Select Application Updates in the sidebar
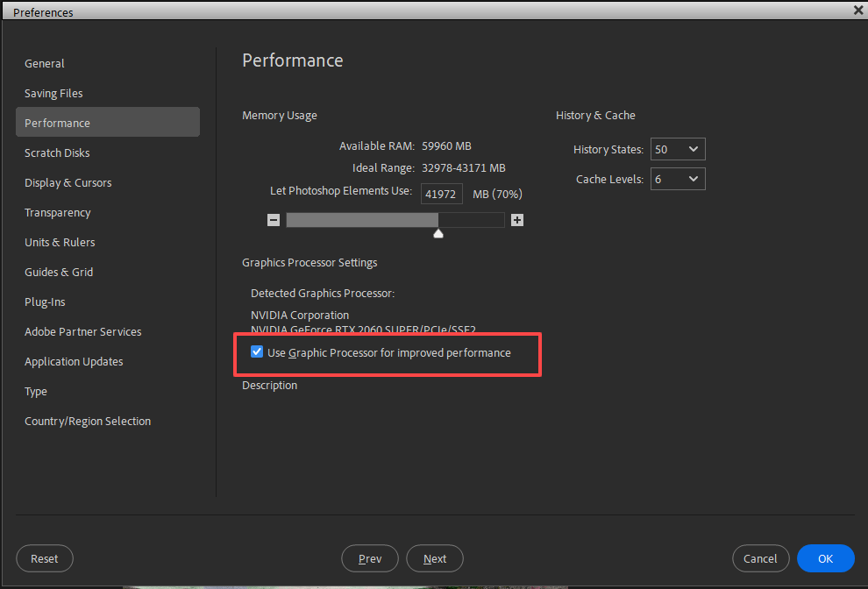Image resolution: width=868 pixels, height=589 pixels. (x=75, y=361)
